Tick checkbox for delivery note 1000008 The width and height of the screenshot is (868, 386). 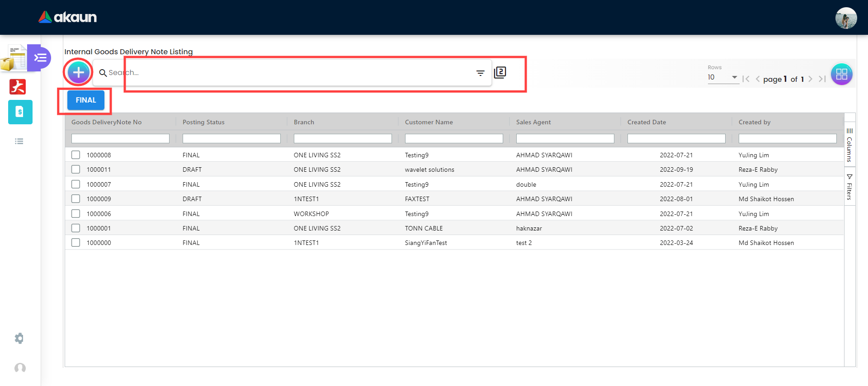point(76,155)
